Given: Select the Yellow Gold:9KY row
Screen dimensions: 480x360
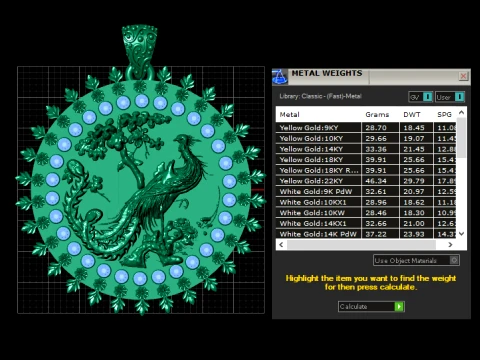Looking at the screenshot, I should [x=366, y=128].
